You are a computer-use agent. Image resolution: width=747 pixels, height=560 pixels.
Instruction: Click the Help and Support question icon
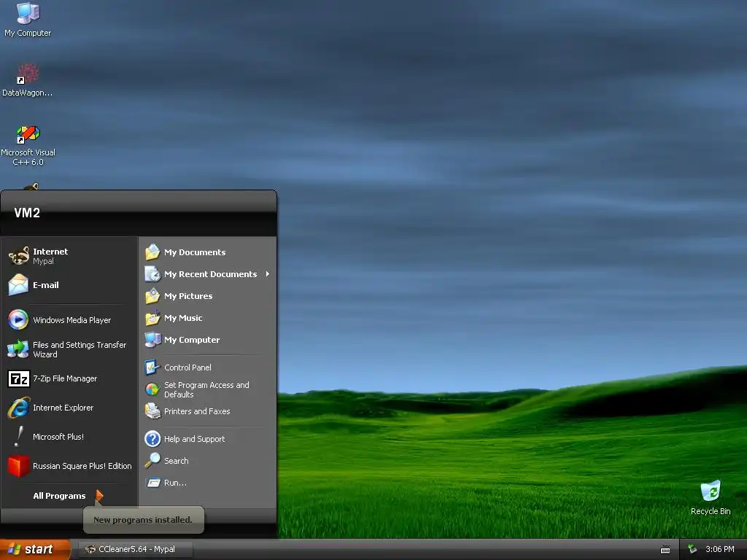coord(152,438)
